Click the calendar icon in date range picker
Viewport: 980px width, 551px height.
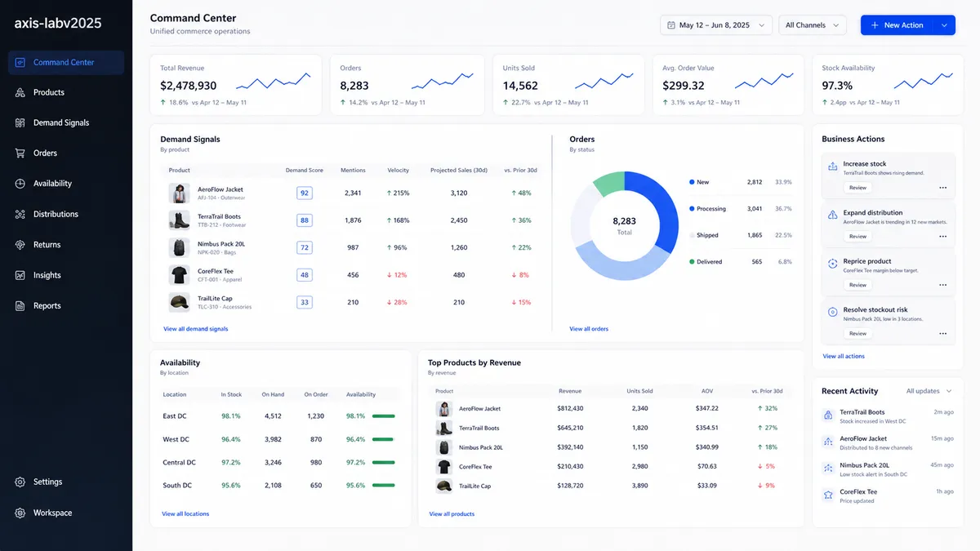tap(671, 25)
